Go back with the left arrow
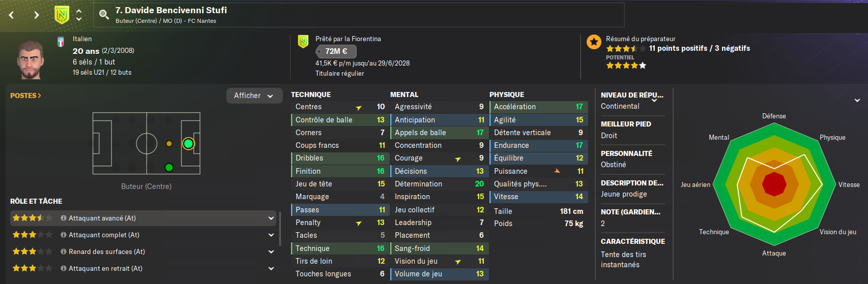The image size is (868, 284). [x=11, y=15]
